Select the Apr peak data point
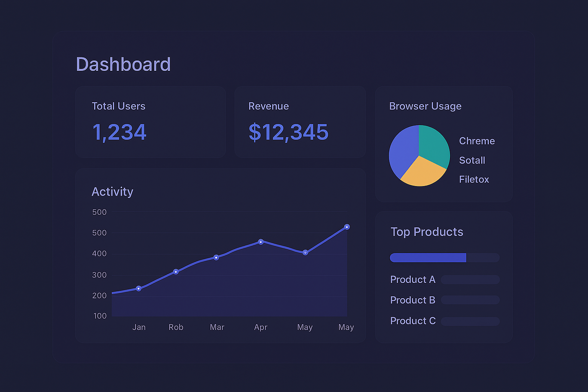 click(261, 242)
